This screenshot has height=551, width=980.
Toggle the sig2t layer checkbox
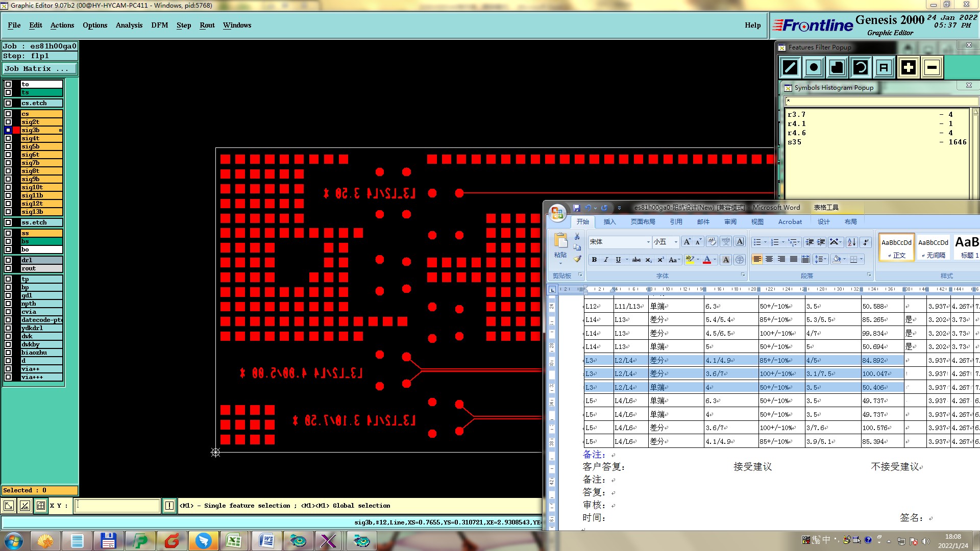tap(8, 122)
